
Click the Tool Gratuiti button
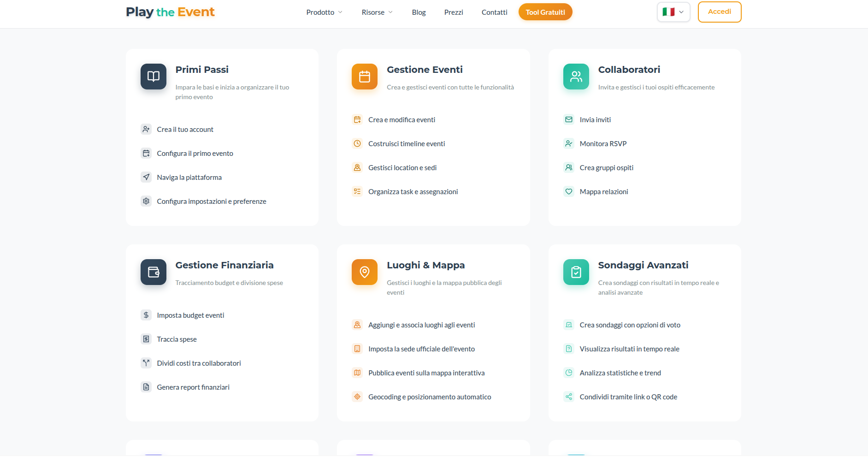(x=545, y=12)
